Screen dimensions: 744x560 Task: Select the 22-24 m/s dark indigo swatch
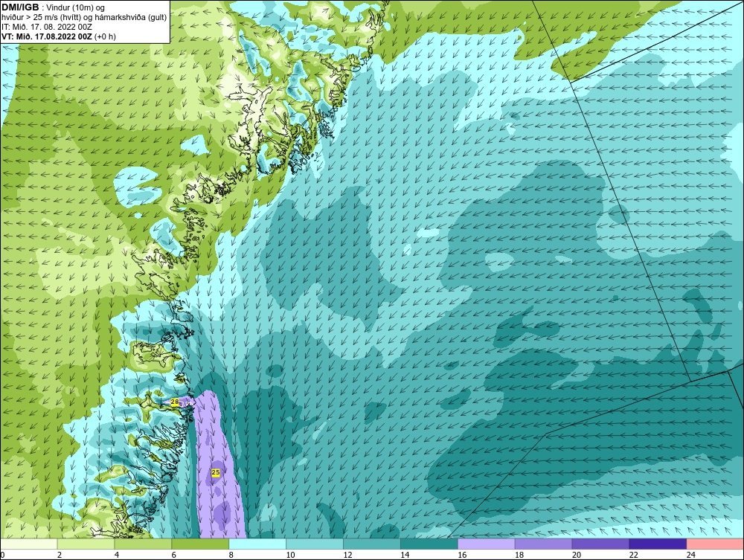[x=658, y=544]
